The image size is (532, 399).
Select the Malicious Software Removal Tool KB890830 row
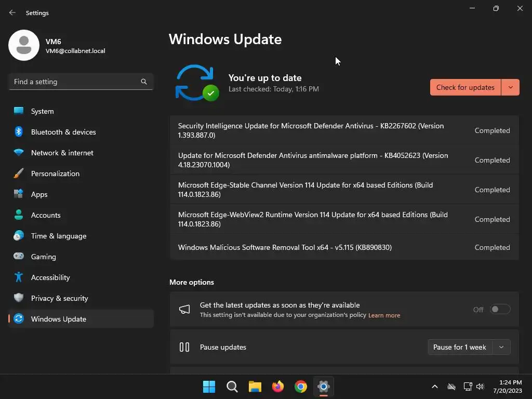click(344, 247)
